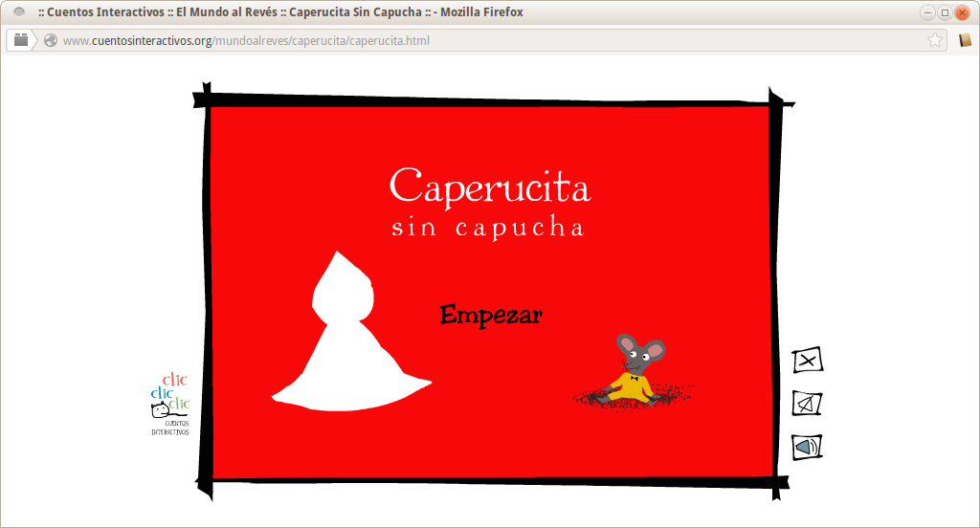Click the tab folder icon left of the address bar
980x528 pixels.
click(20, 40)
